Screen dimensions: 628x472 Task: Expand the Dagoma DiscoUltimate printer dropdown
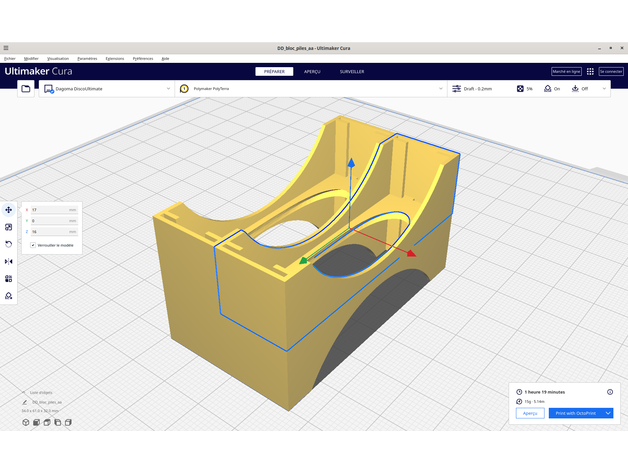(168, 89)
